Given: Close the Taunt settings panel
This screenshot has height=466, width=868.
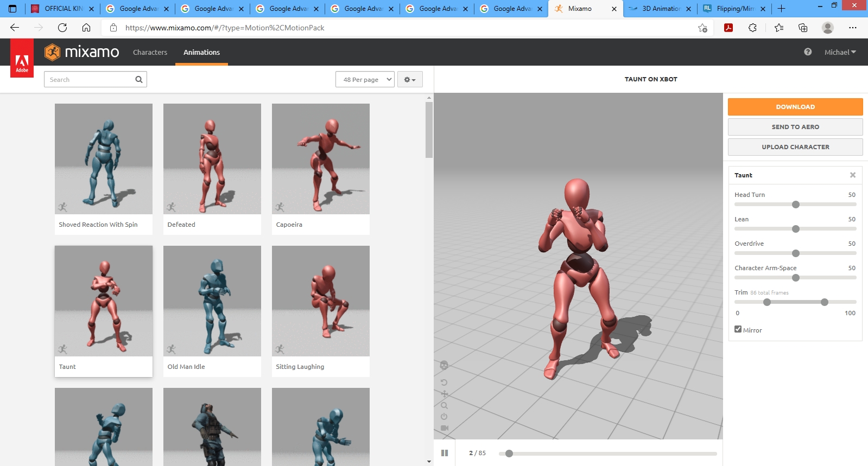Looking at the screenshot, I should [853, 175].
